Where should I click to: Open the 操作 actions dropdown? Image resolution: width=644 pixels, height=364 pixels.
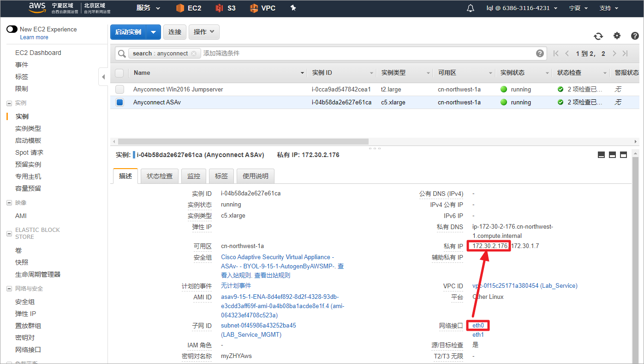coord(204,32)
